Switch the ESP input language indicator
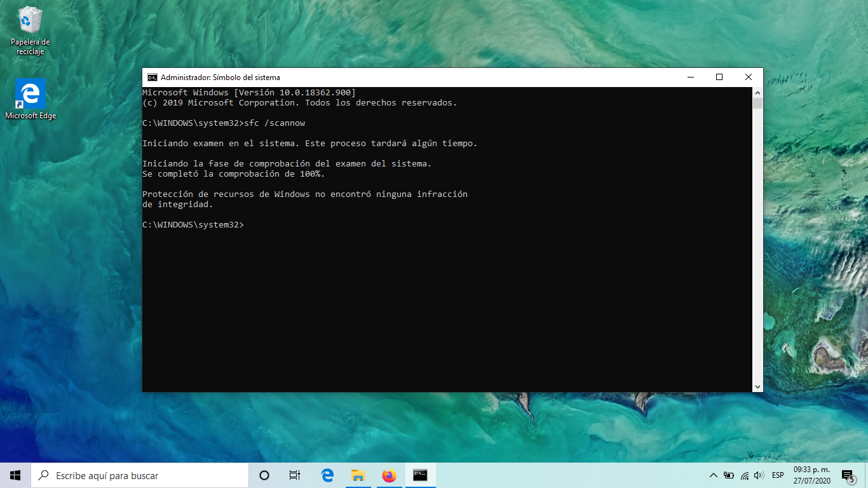 click(x=778, y=475)
